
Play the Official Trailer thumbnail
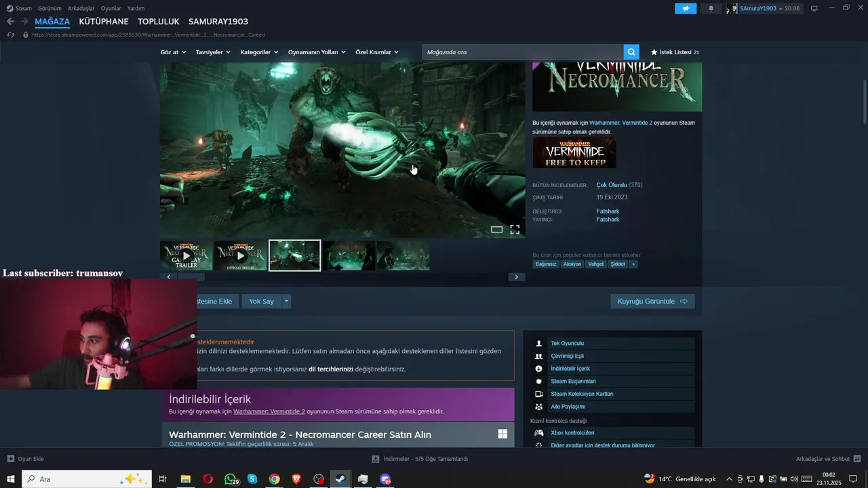click(x=241, y=256)
